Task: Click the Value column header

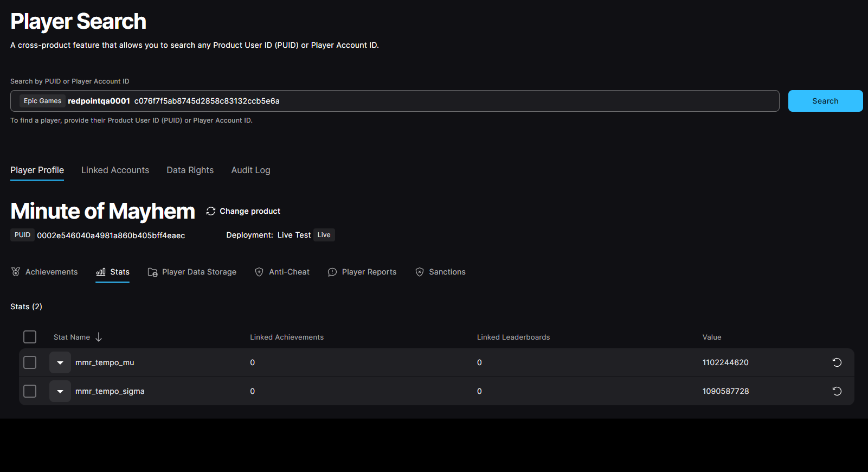Action: click(712, 337)
